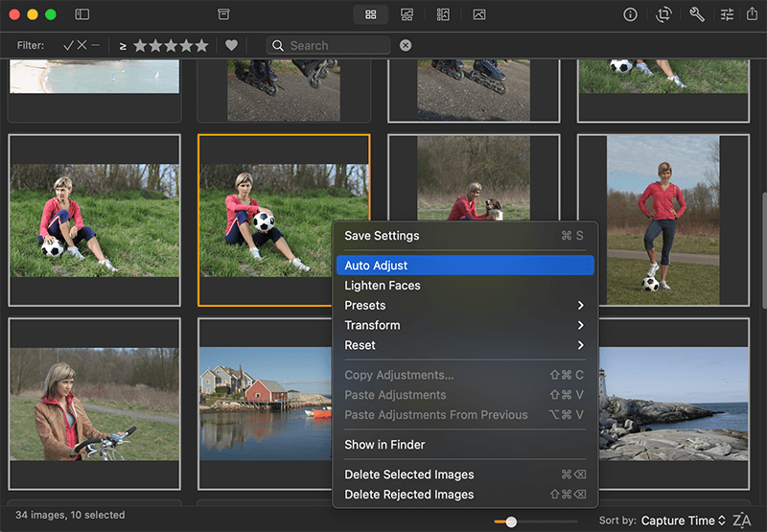This screenshot has height=532, width=767.
Task: Click the Search input field
Action: click(x=328, y=45)
